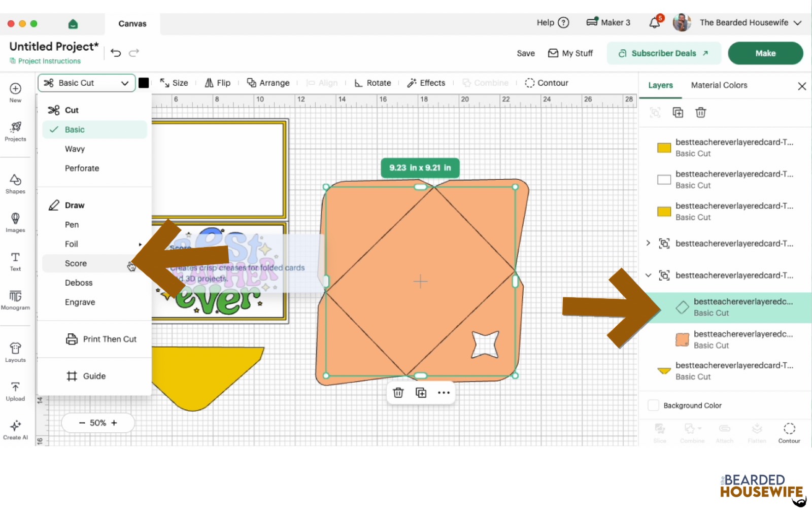Open the Effects toolbar option
812x516 pixels.
point(426,83)
